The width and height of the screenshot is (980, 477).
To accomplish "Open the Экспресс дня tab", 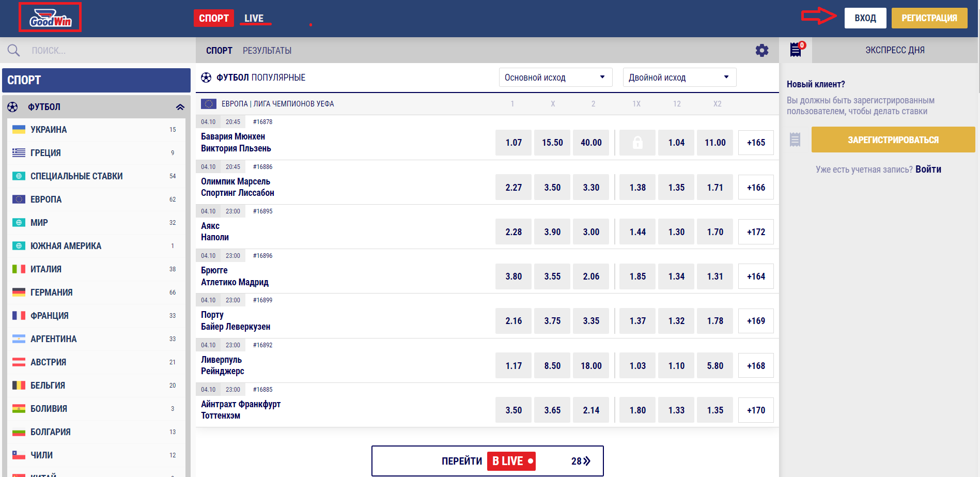I will [895, 50].
